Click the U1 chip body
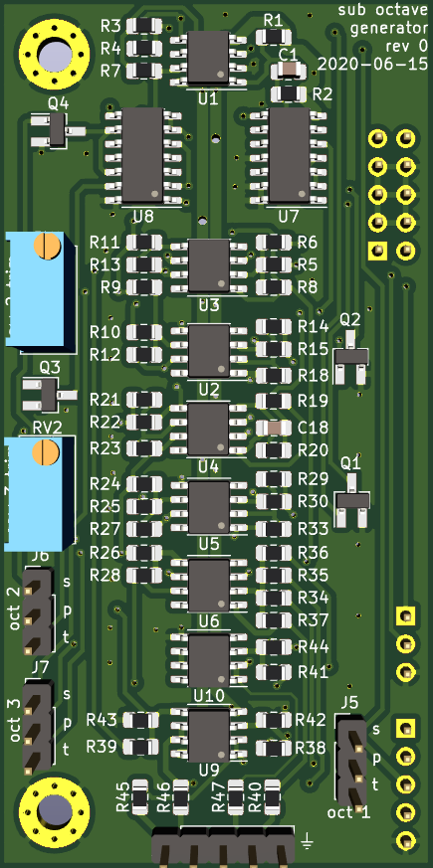 tap(208, 57)
